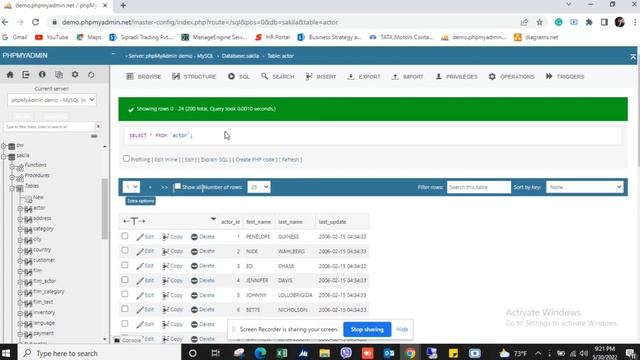640x360 pixels.
Task: Expand the Procedures tree node
Action: click(12, 177)
